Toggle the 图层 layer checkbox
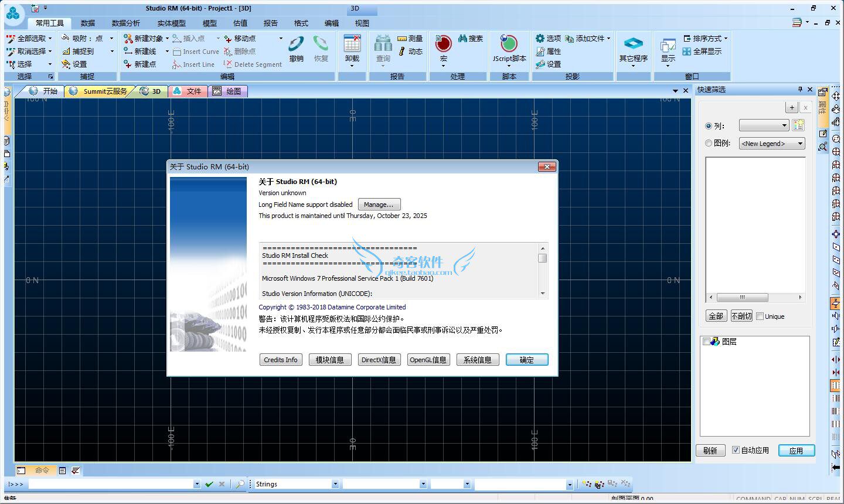This screenshot has width=844, height=504. [x=706, y=342]
